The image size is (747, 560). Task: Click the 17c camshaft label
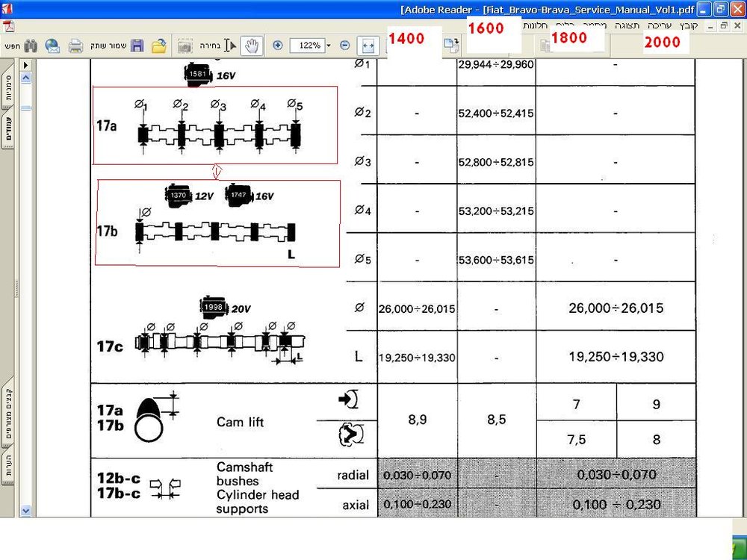point(110,346)
